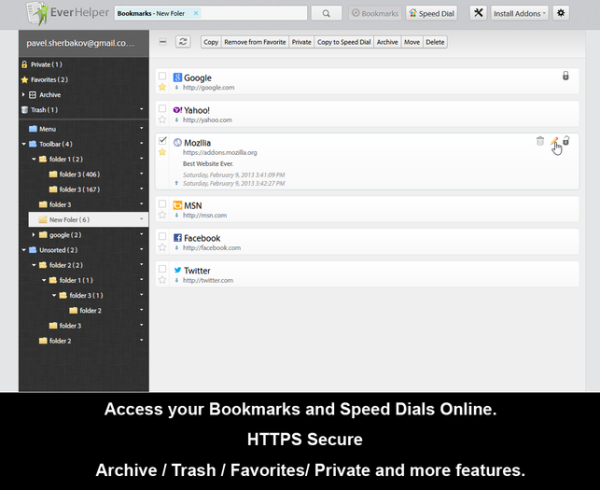Open the settings gear button
The height and width of the screenshot is (490, 600).
point(561,13)
